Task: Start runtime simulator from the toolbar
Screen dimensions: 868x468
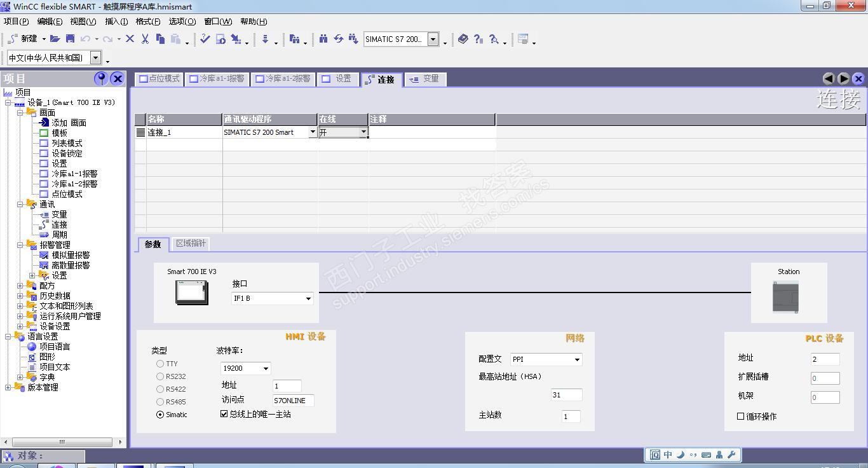Action: point(220,39)
